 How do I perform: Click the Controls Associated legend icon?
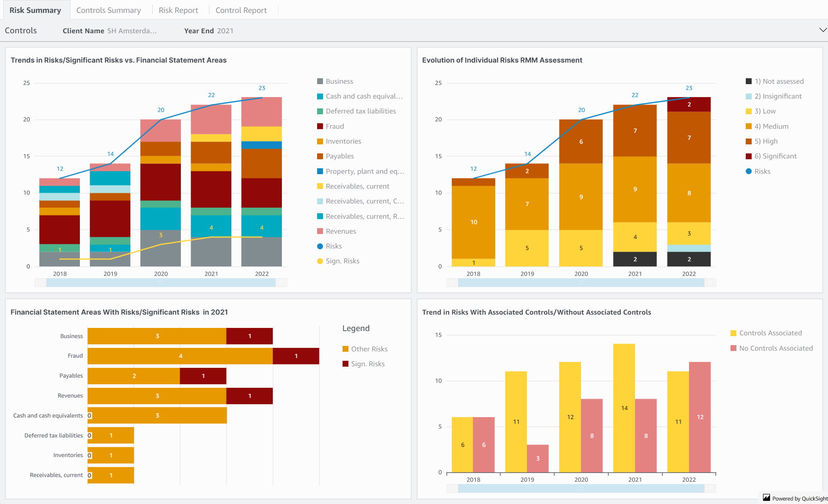(x=733, y=333)
